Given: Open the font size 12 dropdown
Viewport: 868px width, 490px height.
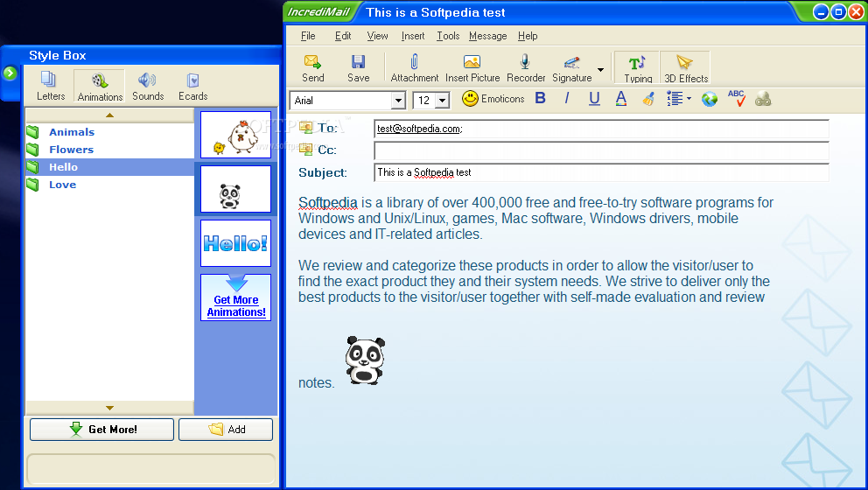Looking at the screenshot, I should click(442, 101).
